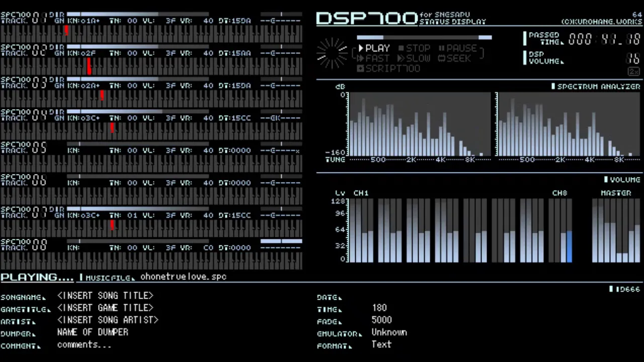
Task: Click the <INSERT GAME TITLE> field
Action: tap(105, 308)
